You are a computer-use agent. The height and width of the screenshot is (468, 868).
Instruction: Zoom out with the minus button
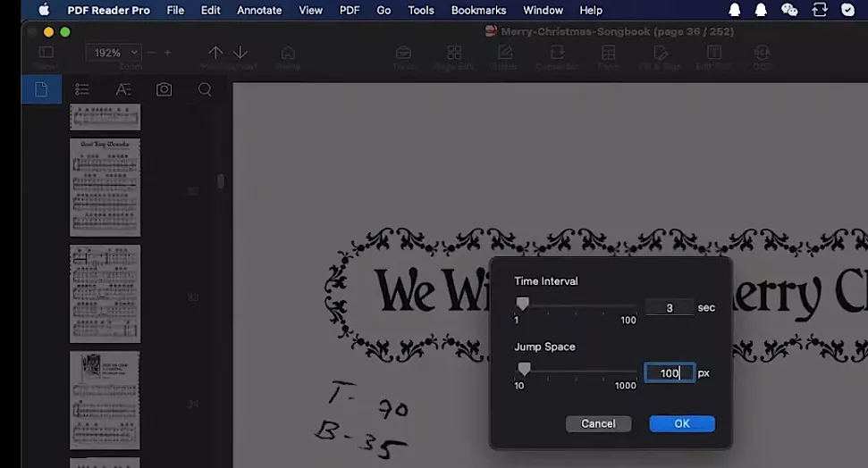[152, 53]
